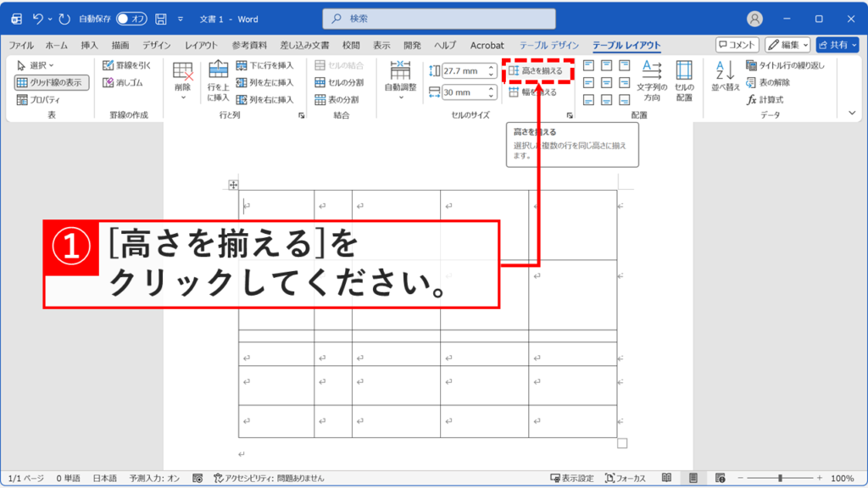
Task: Enable タイトル行の繰り返し repeat header rows
Action: (786, 65)
